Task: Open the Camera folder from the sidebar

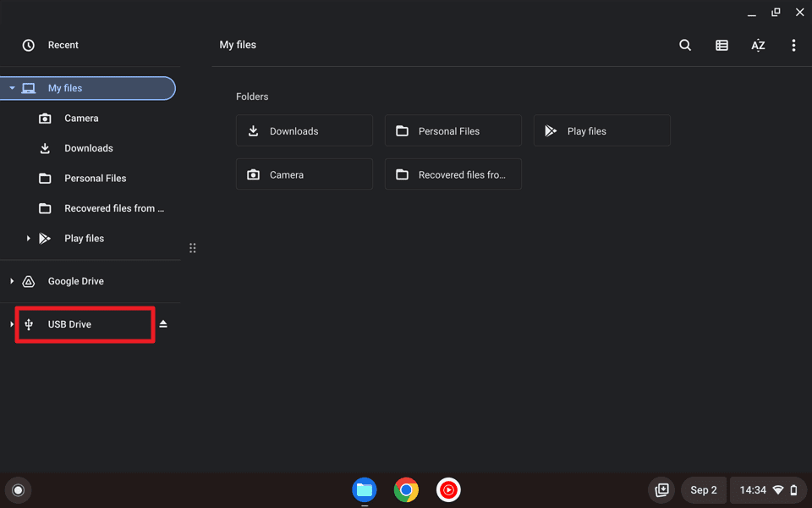Action: [x=83, y=118]
